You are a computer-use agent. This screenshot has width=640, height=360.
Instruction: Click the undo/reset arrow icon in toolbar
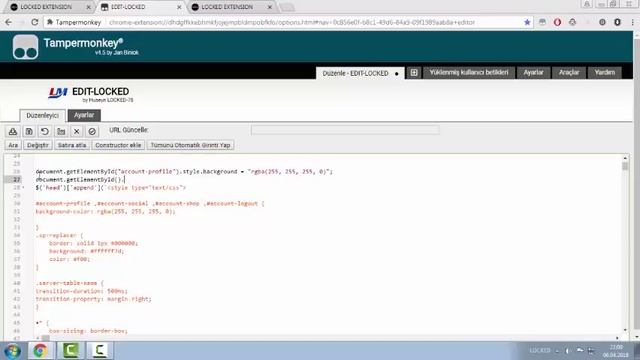click(x=44, y=131)
